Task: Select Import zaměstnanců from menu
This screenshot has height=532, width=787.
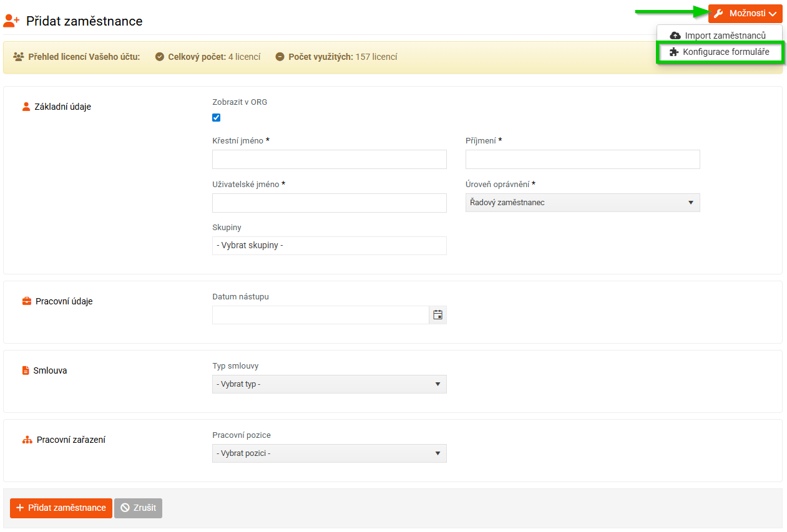Action: pyautogui.click(x=725, y=36)
